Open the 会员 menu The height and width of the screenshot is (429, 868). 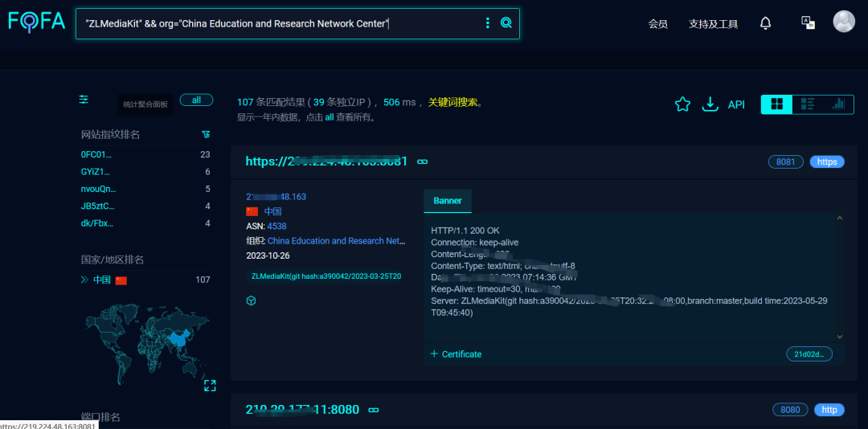[x=658, y=24]
